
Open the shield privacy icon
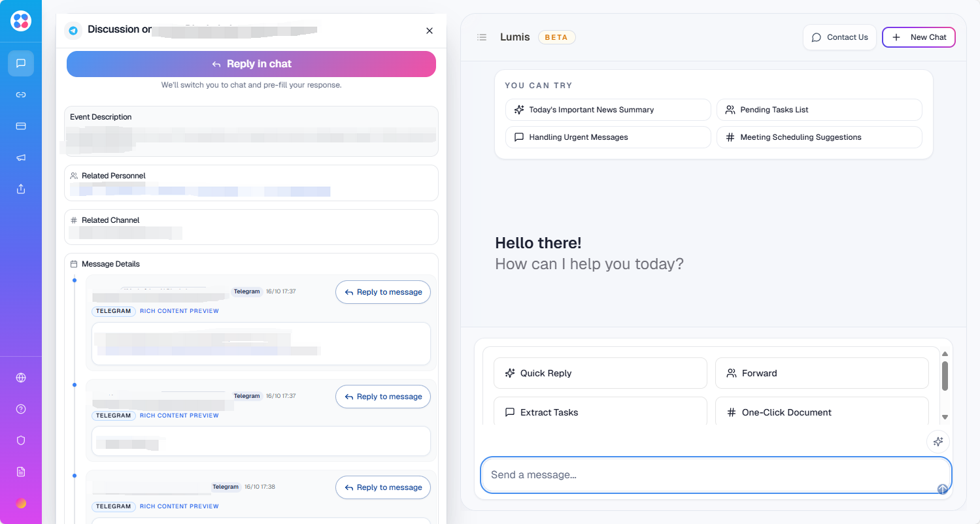21,440
